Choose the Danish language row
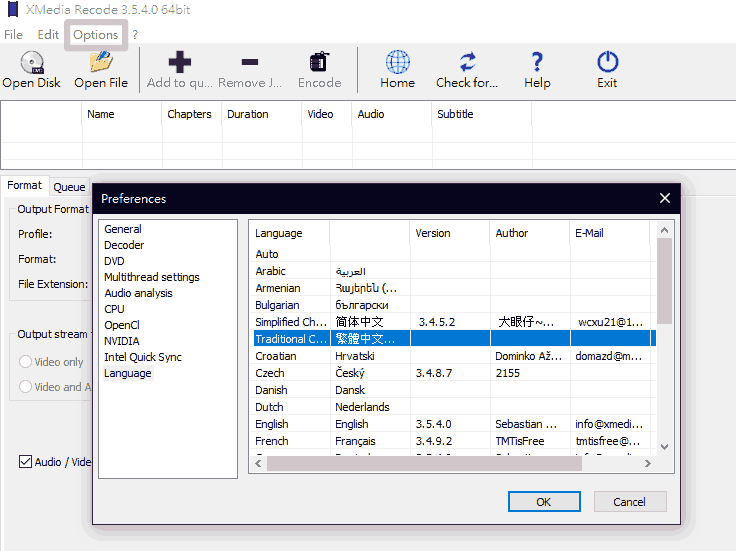Screen dimensions: 736x551 454,390
